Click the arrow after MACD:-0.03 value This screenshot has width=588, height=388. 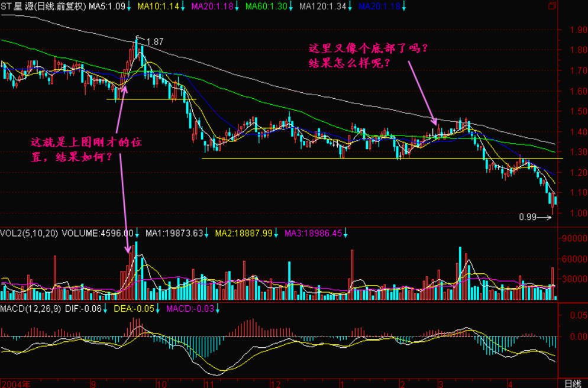coord(217,309)
